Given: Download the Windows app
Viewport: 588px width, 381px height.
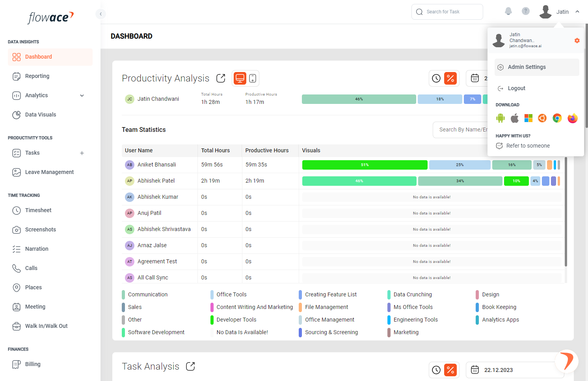Looking at the screenshot, I should [528, 118].
